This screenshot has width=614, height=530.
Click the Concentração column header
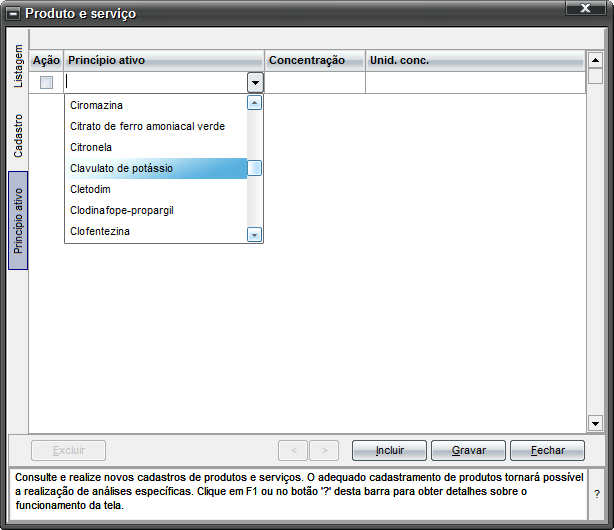pos(315,60)
